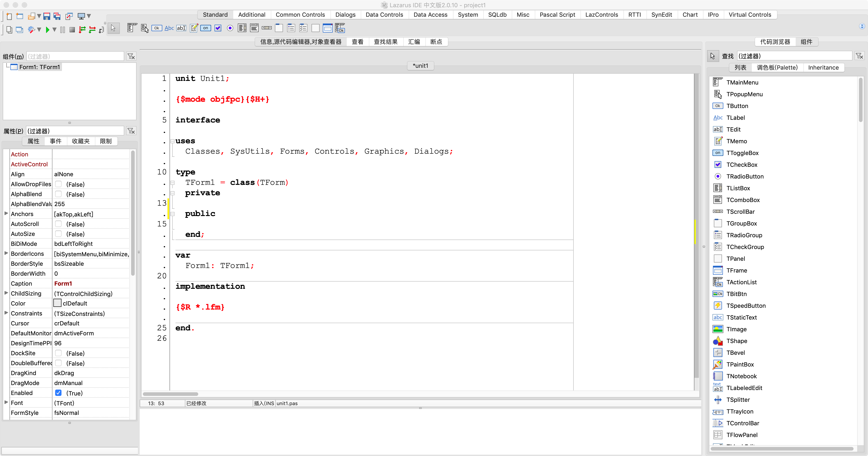
Task: Select the TButton component in the palette list
Action: (x=738, y=106)
